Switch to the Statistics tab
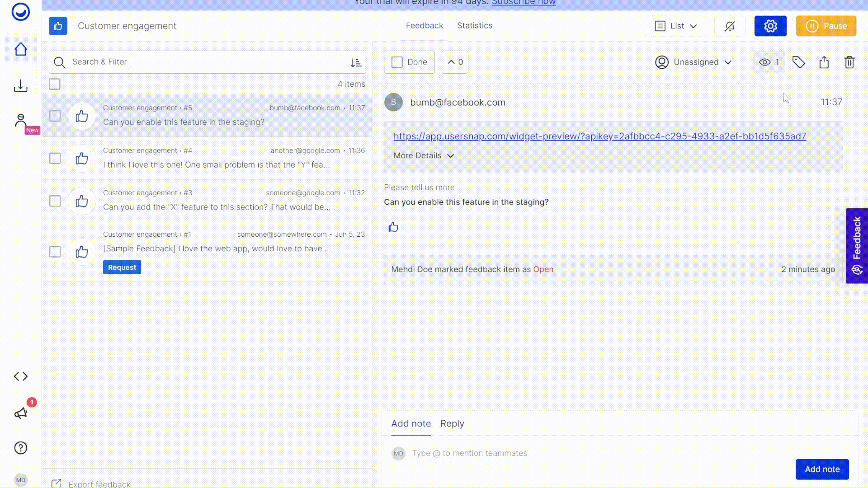868x488 pixels. (474, 26)
